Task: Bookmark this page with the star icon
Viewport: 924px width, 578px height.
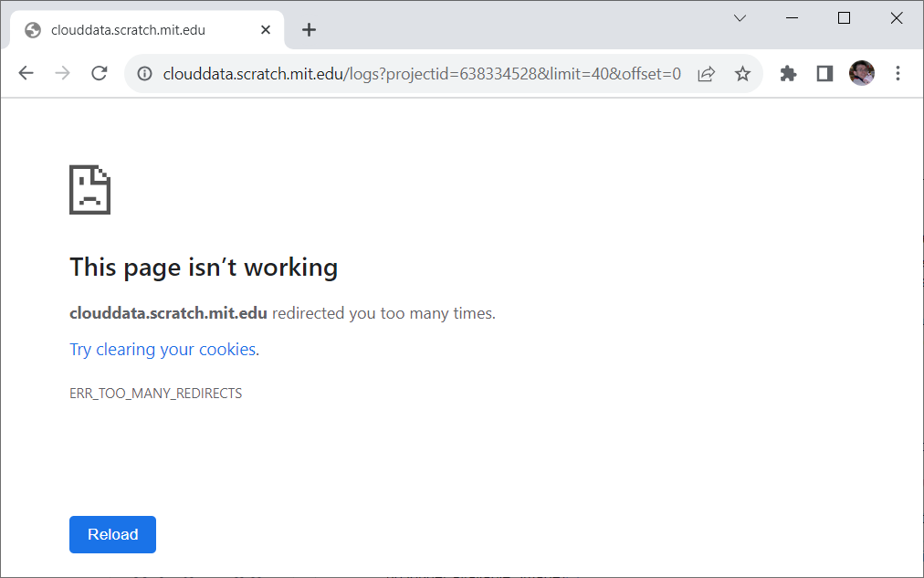Action: pyautogui.click(x=742, y=74)
